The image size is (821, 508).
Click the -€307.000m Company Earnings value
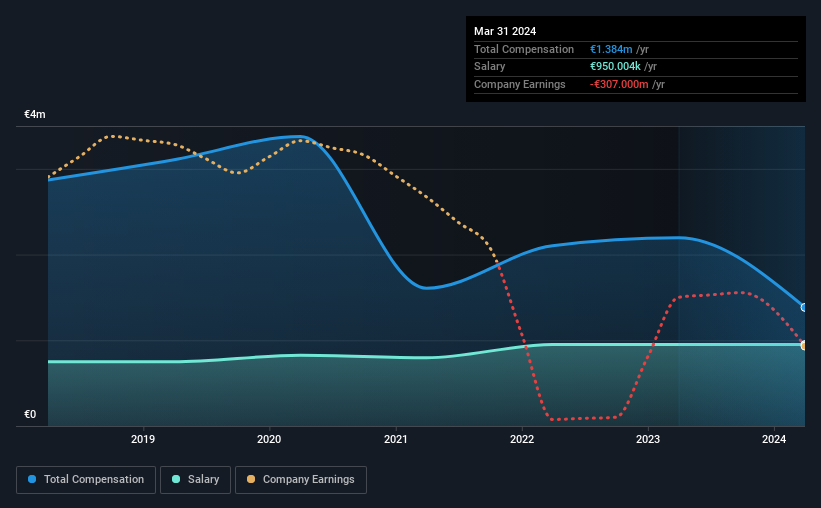[619, 84]
